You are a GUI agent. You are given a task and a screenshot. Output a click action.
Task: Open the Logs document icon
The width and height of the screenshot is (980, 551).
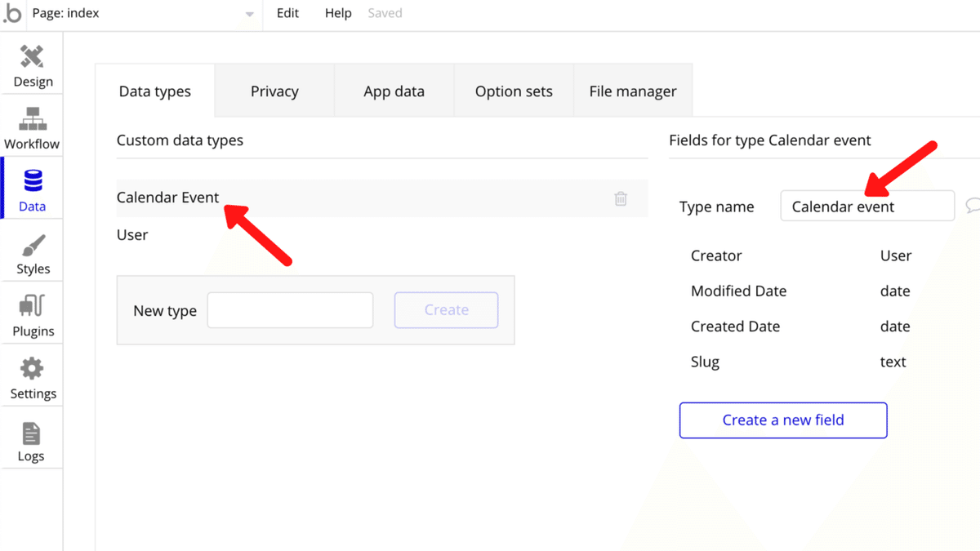[31, 441]
